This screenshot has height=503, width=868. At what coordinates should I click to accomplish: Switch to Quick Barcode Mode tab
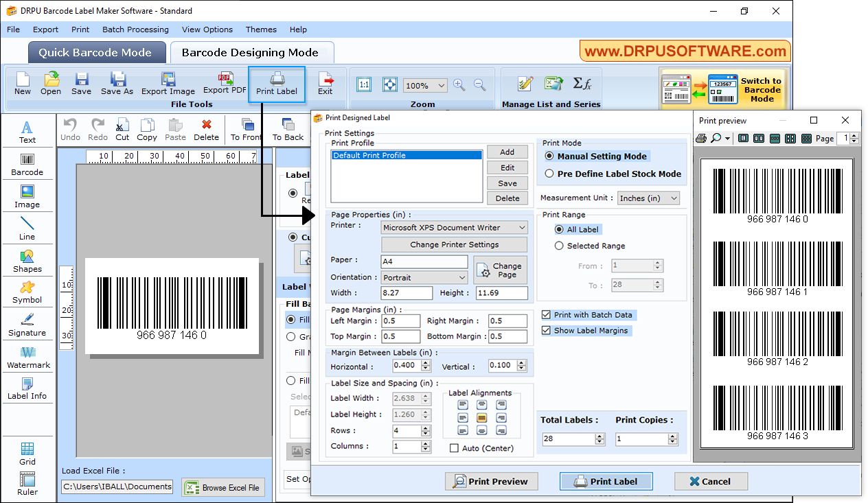click(x=96, y=51)
